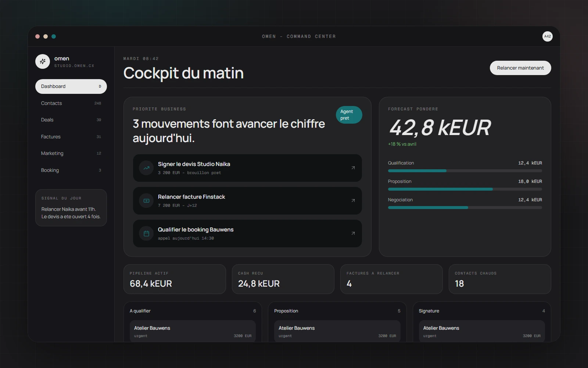Screen dimensions: 588x368
Task: Click the 42,8 kEUR forecast value
Action: [440, 128]
